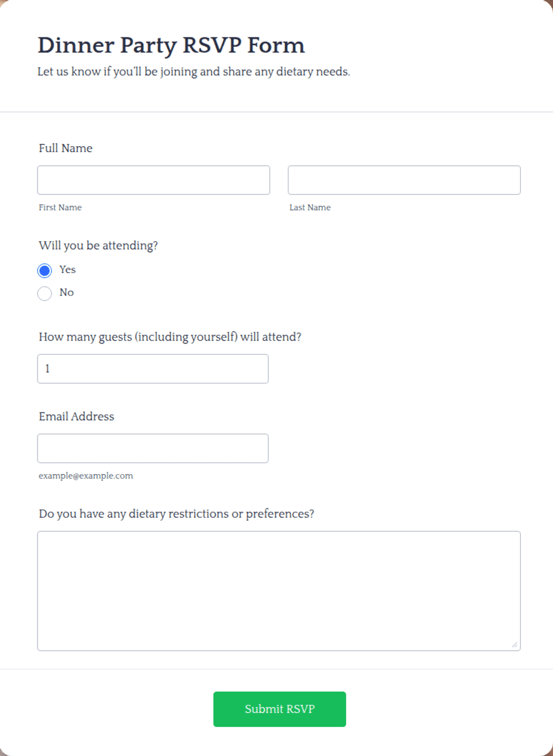Click the Last Name input box
Image resolution: width=553 pixels, height=756 pixels.
point(404,180)
